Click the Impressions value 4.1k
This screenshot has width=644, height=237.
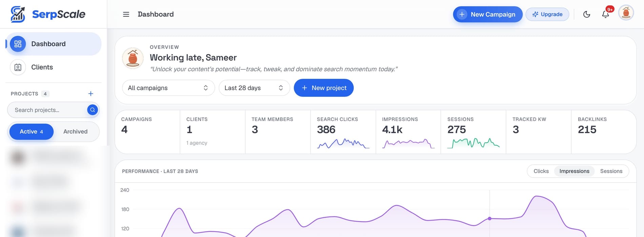point(392,130)
